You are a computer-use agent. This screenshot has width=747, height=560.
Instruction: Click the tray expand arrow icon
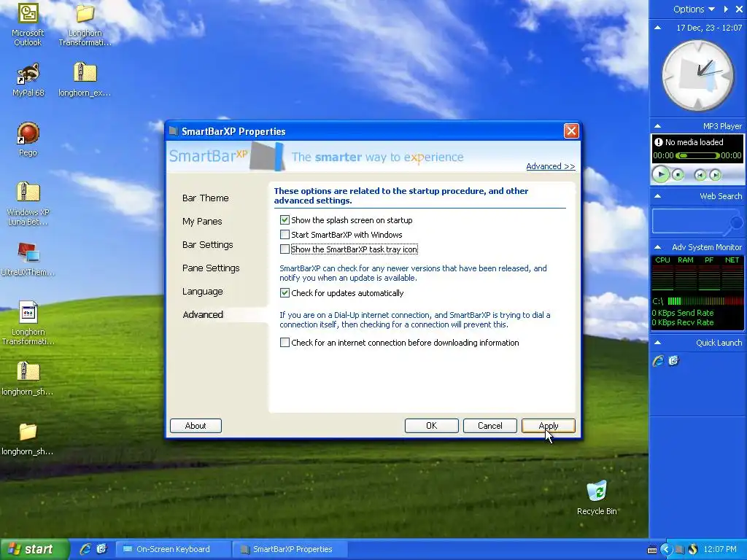(665, 550)
